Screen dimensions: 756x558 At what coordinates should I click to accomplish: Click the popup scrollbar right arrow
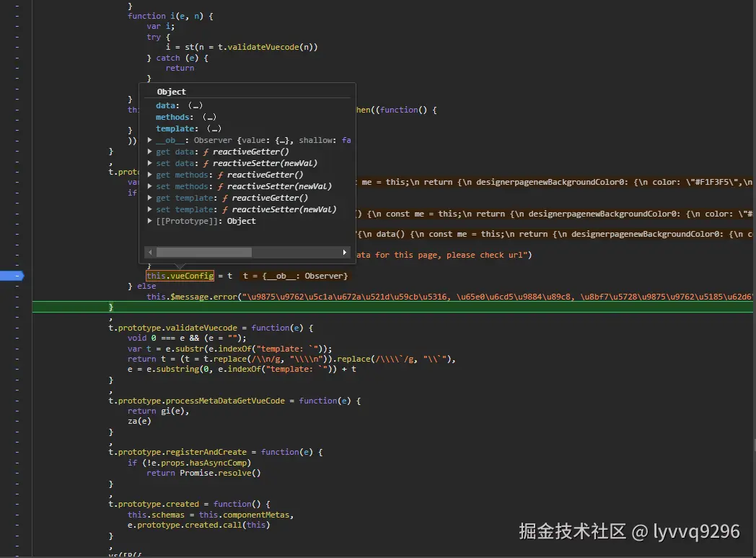tap(344, 252)
